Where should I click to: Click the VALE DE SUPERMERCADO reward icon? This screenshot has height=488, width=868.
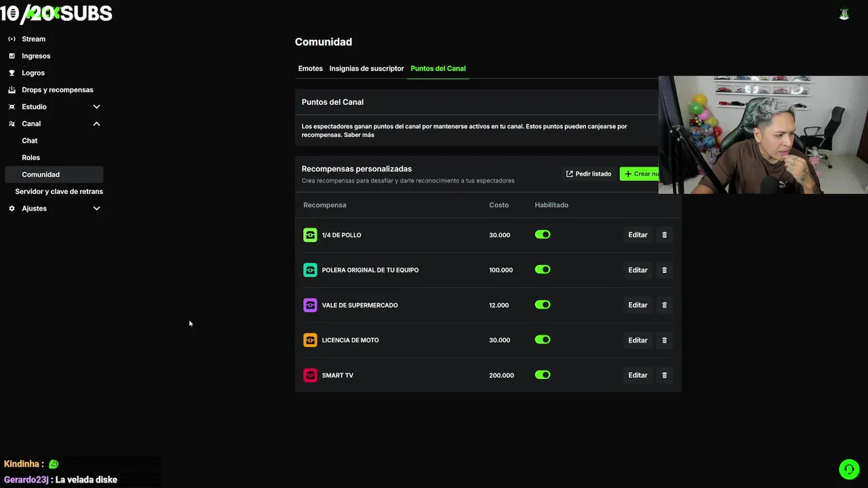(x=310, y=305)
